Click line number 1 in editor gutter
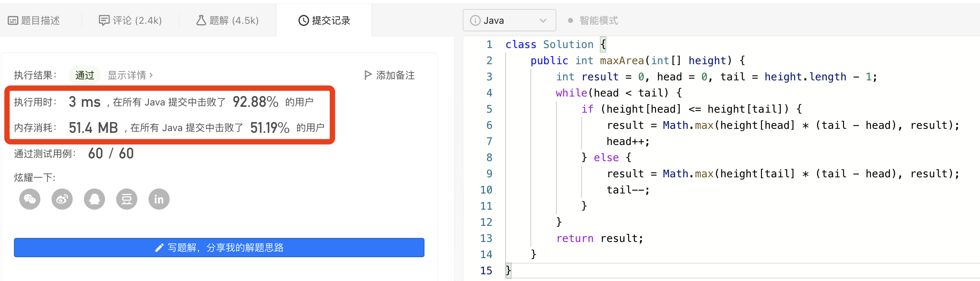The width and height of the screenshot is (980, 281). tap(489, 44)
